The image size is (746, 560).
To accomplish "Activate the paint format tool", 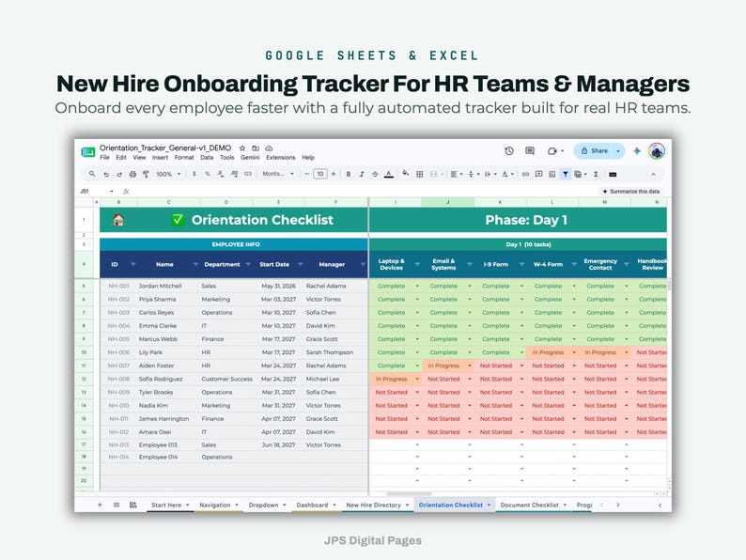I will click(146, 174).
